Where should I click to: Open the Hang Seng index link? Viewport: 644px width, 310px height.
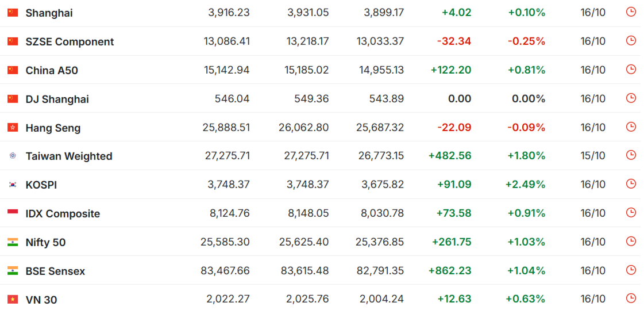53,128
